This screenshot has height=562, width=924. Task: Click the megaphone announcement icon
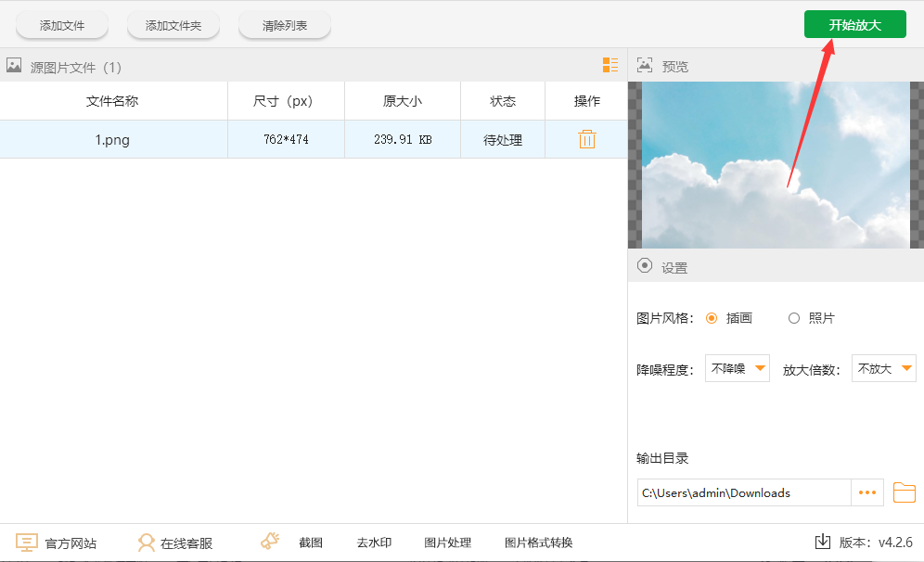point(270,542)
